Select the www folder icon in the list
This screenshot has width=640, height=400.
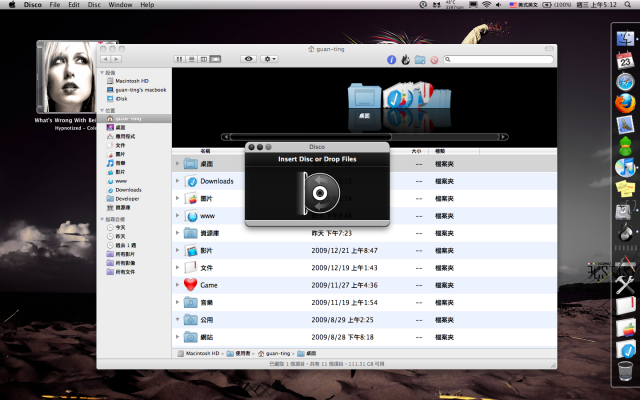191,216
